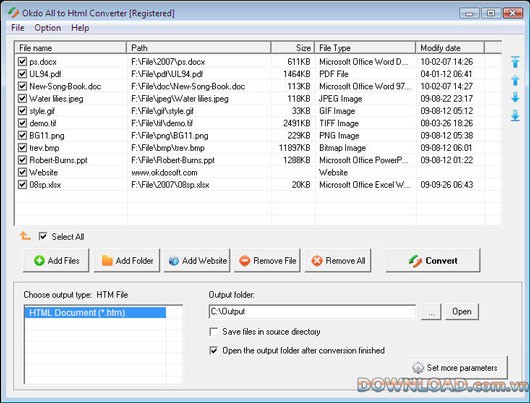Select the BG11.png file name
Screen dimensions: 530x403
pos(47,136)
